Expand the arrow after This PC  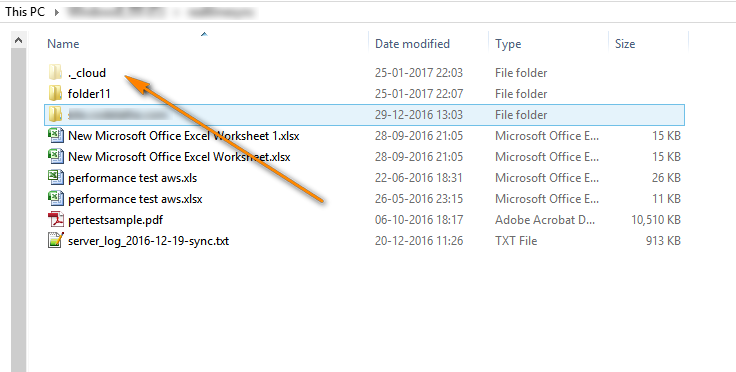point(56,12)
